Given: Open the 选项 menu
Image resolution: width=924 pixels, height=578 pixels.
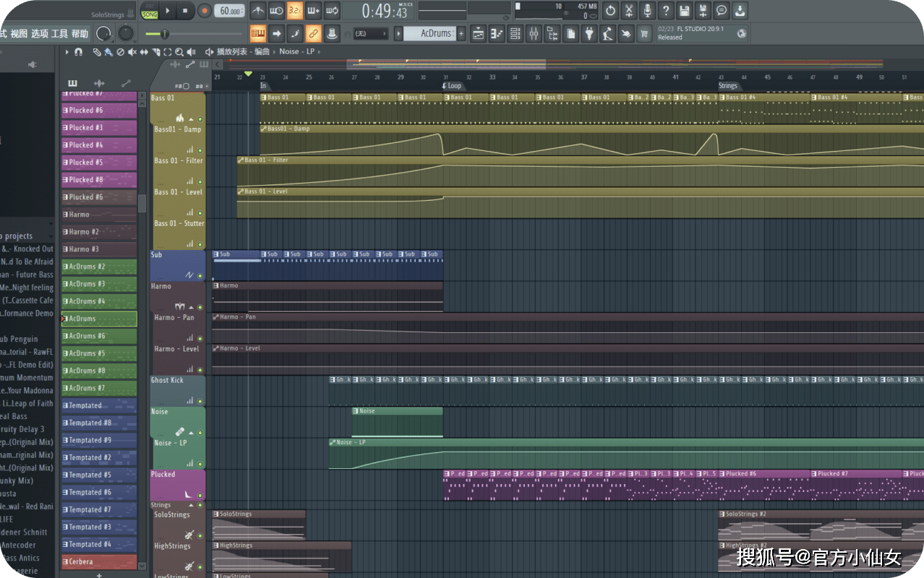Looking at the screenshot, I should pyautogui.click(x=39, y=34).
